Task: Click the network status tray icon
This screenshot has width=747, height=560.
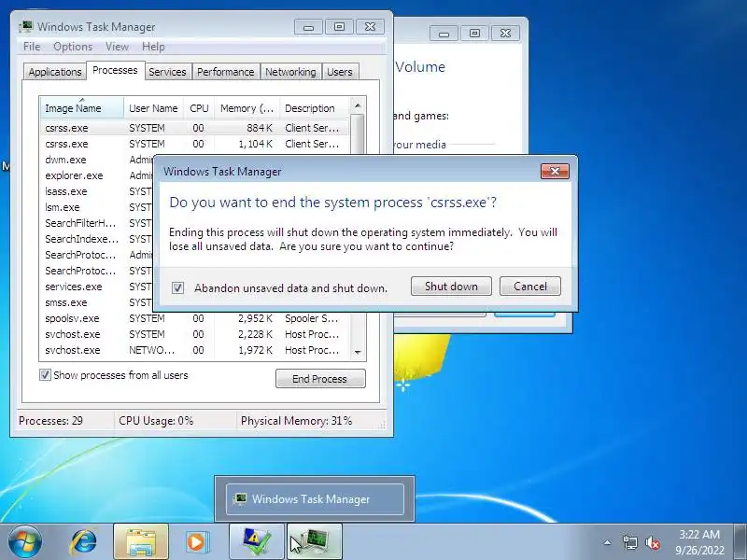Action: pos(629,542)
